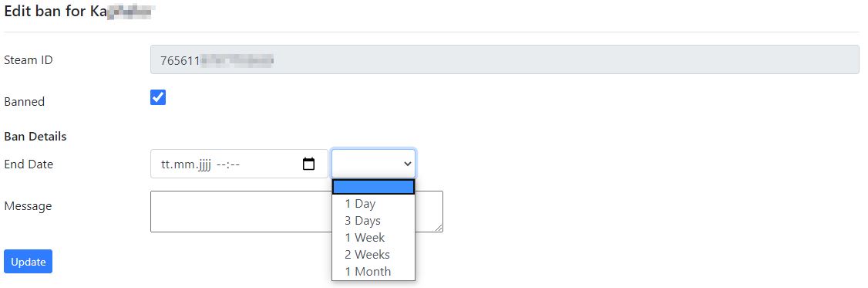Open the calendar picker in End Date
The image size is (868, 288).
click(309, 164)
